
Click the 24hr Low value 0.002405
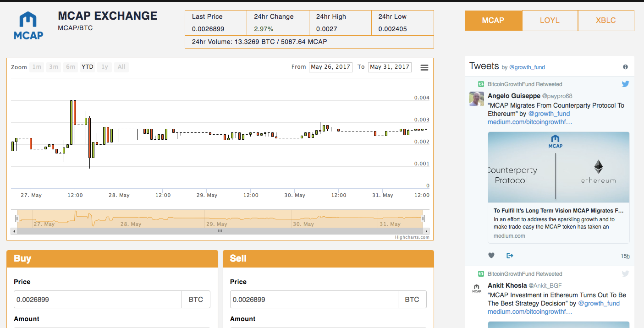[392, 29]
